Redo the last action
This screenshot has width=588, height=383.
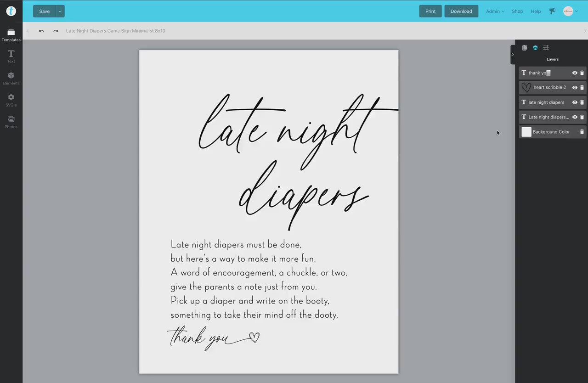pos(56,31)
